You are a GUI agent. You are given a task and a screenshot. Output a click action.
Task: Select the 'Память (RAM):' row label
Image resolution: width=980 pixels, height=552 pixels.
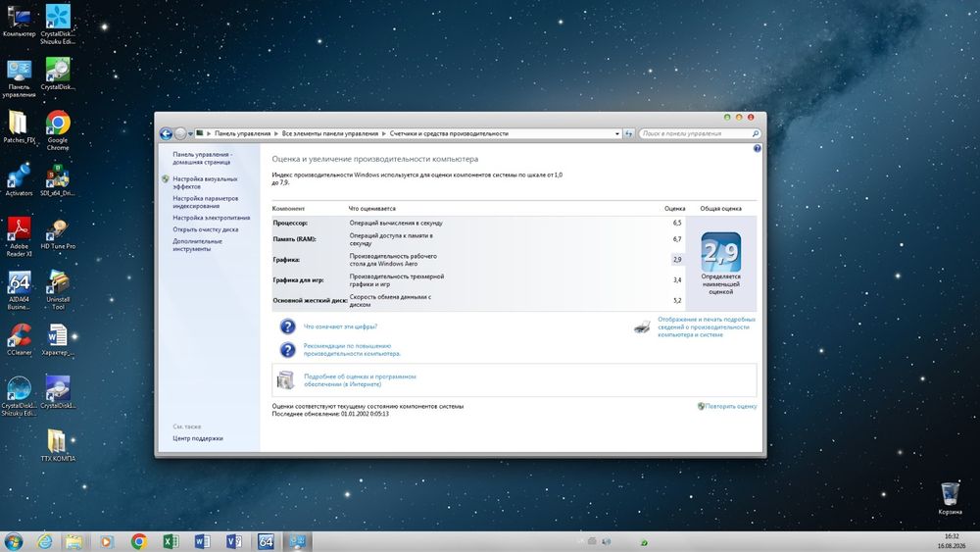tap(294, 239)
